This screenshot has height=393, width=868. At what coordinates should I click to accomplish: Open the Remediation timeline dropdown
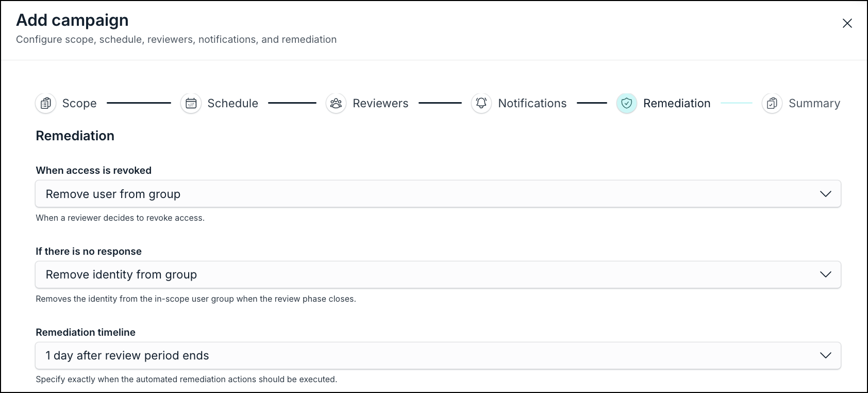438,355
